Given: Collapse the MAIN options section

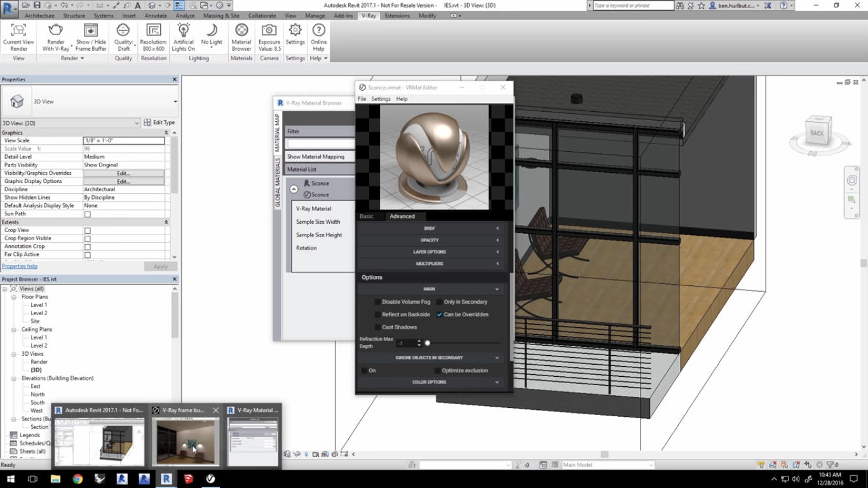Looking at the screenshot, I should click(430, 289).
